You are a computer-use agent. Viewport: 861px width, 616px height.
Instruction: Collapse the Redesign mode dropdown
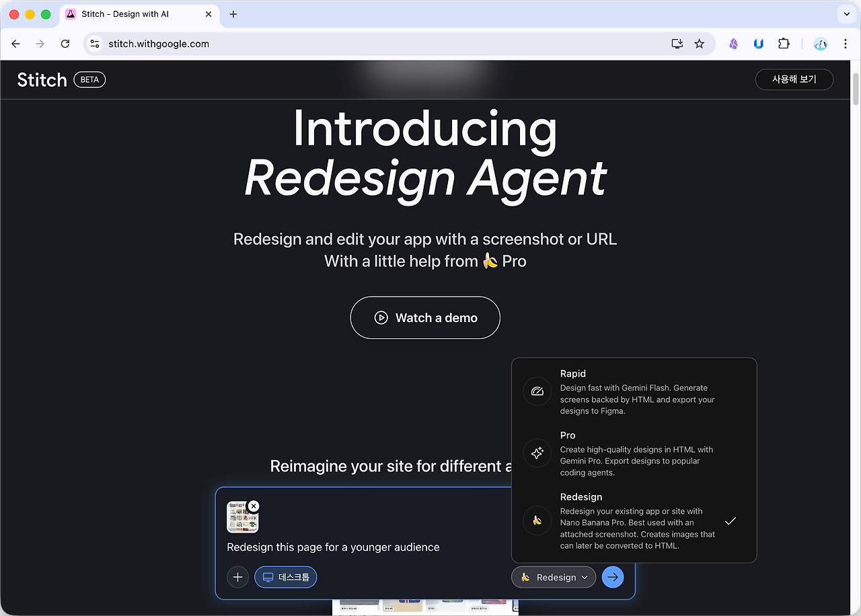tap(554, 577)
